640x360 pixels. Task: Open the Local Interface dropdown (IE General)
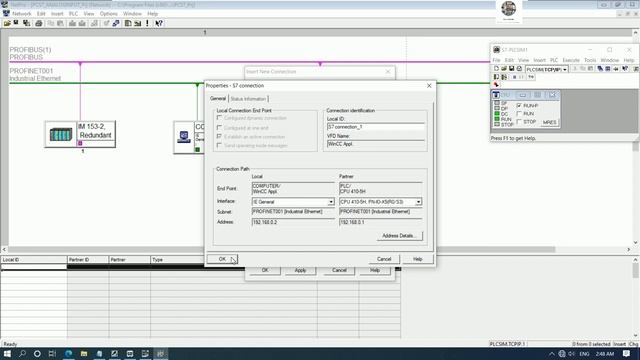[331, 202]
